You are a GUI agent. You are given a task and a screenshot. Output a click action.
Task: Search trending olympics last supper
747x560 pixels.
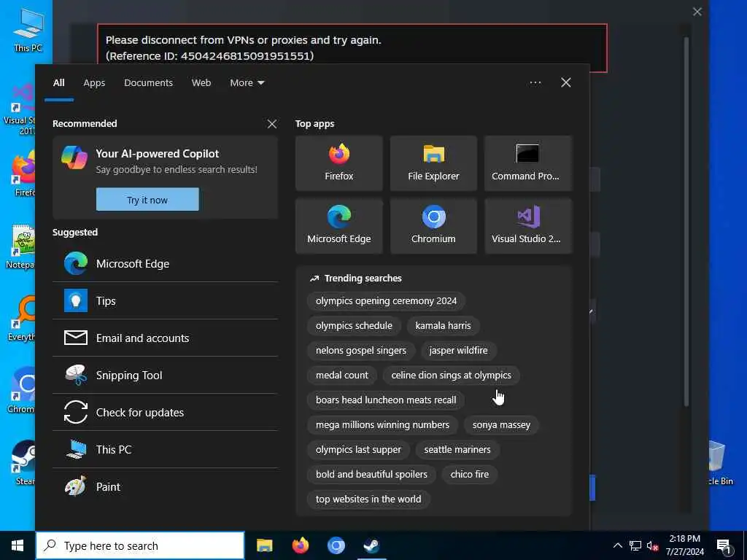(358, 449)
